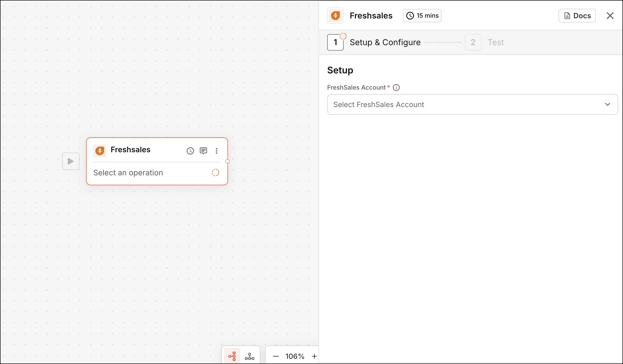Click the output connector dot on the Freshsales node
The height and width of the screenshot is (364, 623).
tap(227, 161)
